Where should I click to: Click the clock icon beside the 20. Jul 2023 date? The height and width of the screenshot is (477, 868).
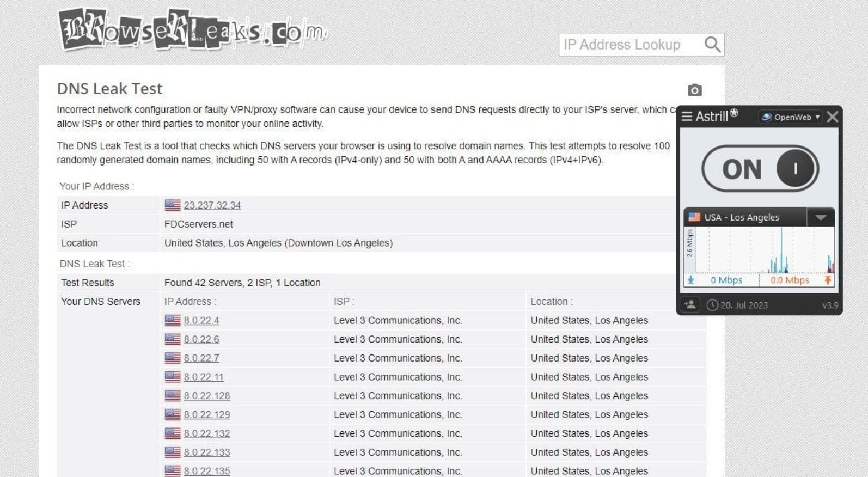click(x=713, y=305)
